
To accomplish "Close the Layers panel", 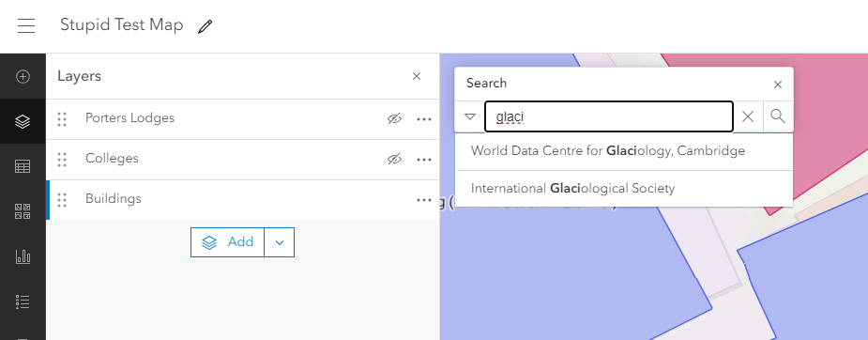I will click(417, 76).
